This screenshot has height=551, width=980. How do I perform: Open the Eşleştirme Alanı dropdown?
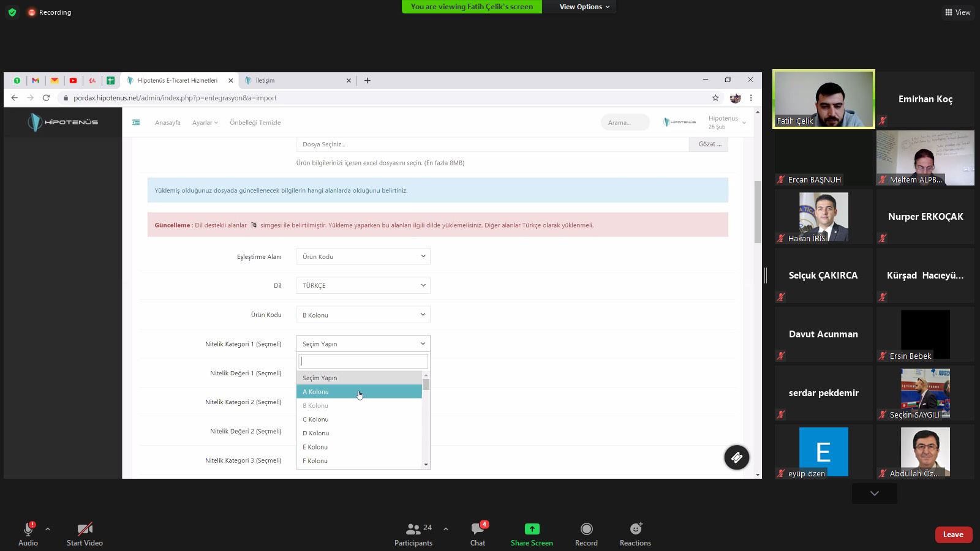pos(363,257)
